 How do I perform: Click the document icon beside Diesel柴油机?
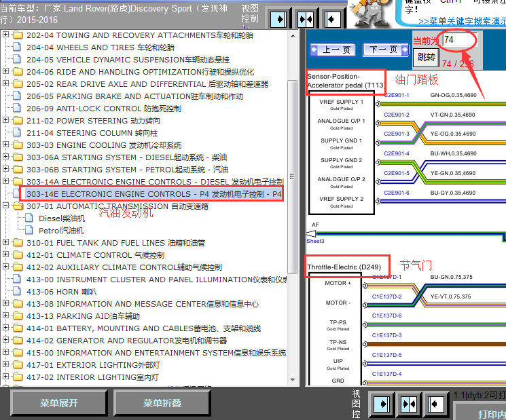click(x=29, y=218)
